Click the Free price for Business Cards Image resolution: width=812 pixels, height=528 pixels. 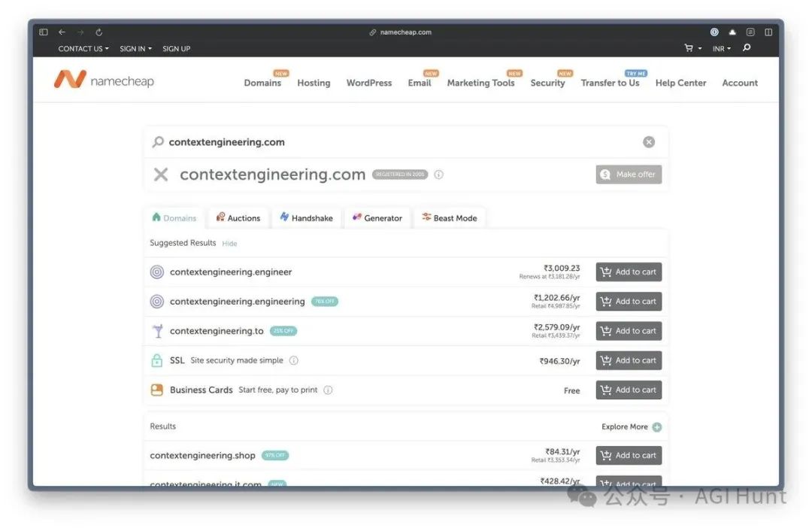(571, 390)
